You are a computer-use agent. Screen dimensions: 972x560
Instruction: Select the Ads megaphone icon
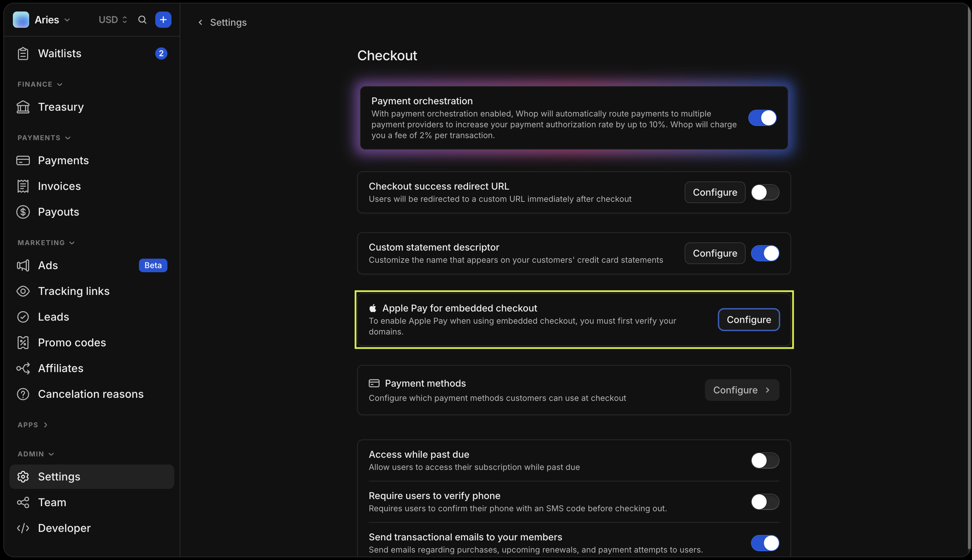pyautogui.click(x=23, y=265)
